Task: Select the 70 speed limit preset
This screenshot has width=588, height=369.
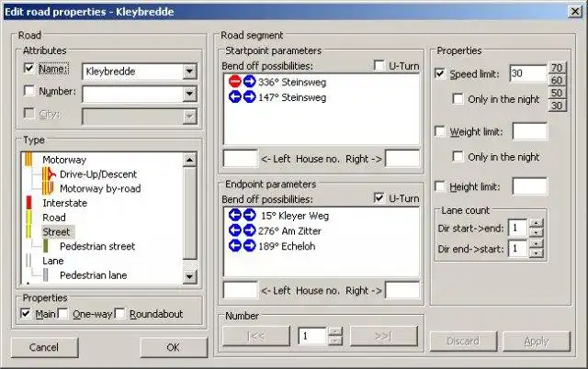Action: click(557, 68)
